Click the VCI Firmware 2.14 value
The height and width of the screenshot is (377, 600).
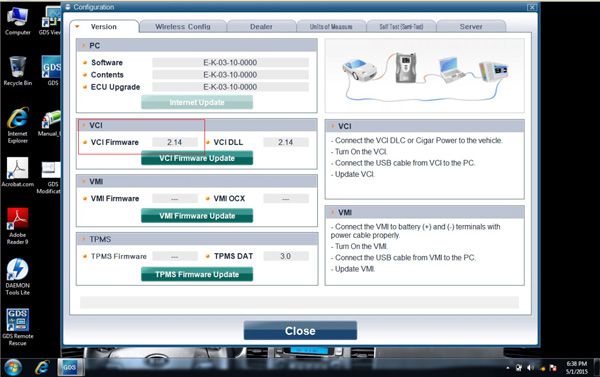coord(174,142)
